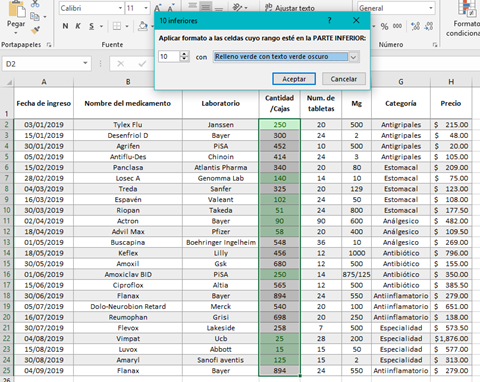Screen dimensions: 480x382
Task: Click the Copy icon in Portapapeles
Action: point(35,16)
